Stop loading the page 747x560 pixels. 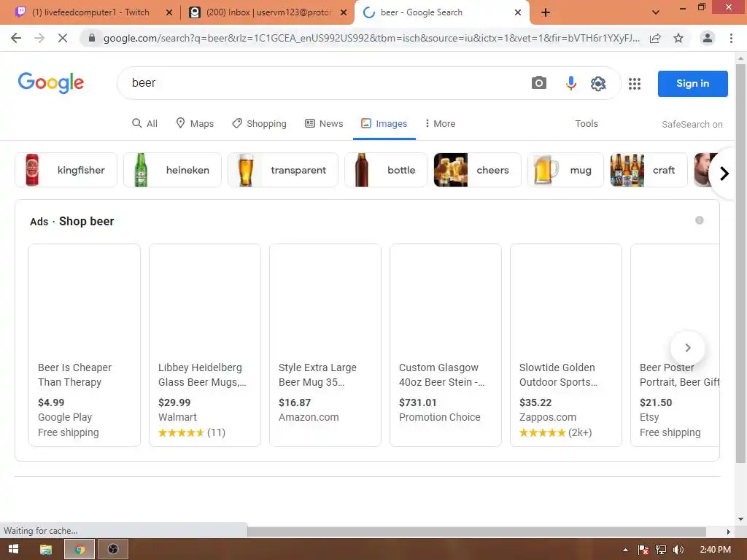coord(63,38)
